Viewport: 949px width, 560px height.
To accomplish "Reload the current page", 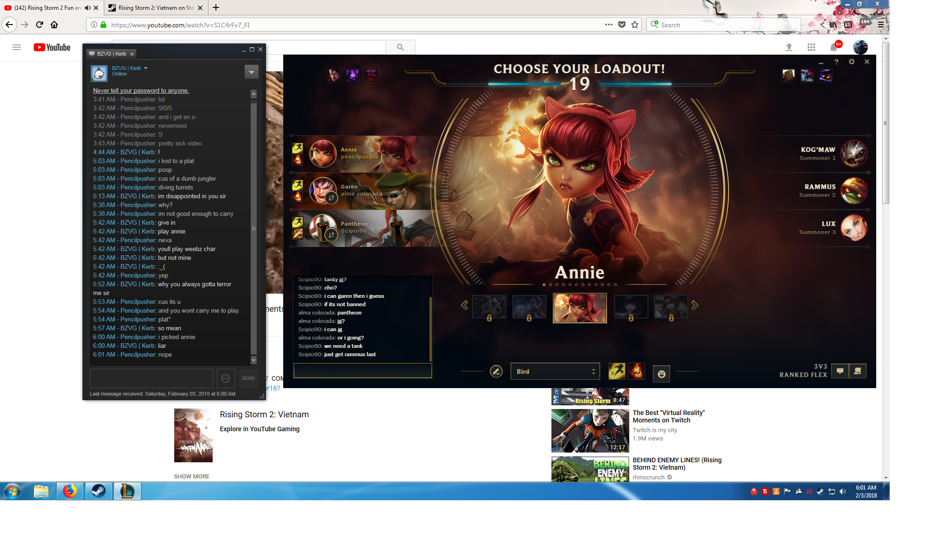I will 39,25.
